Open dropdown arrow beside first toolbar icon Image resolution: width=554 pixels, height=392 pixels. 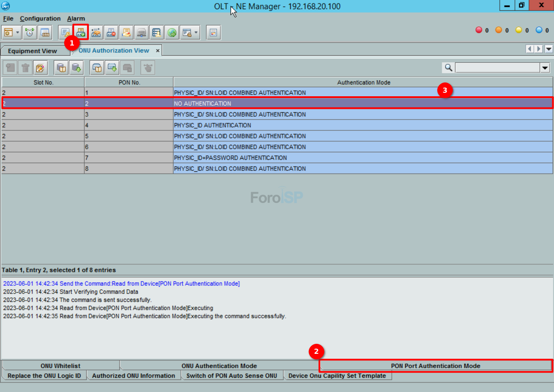pos(18,33)
